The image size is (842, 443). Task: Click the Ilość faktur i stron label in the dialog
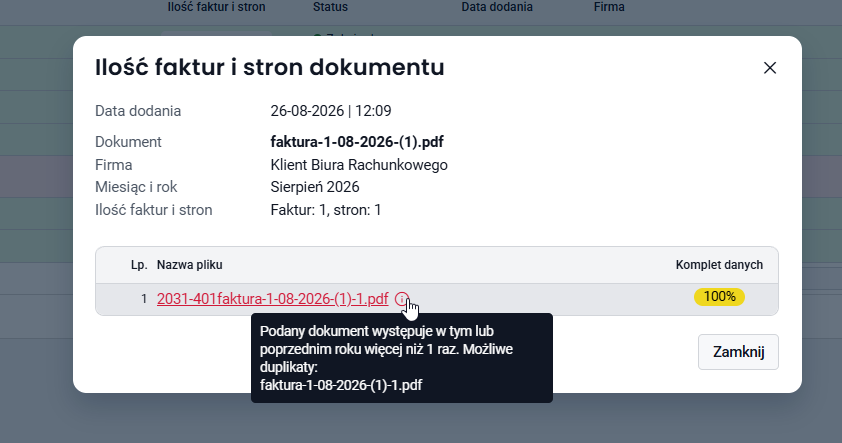(154, 209)
